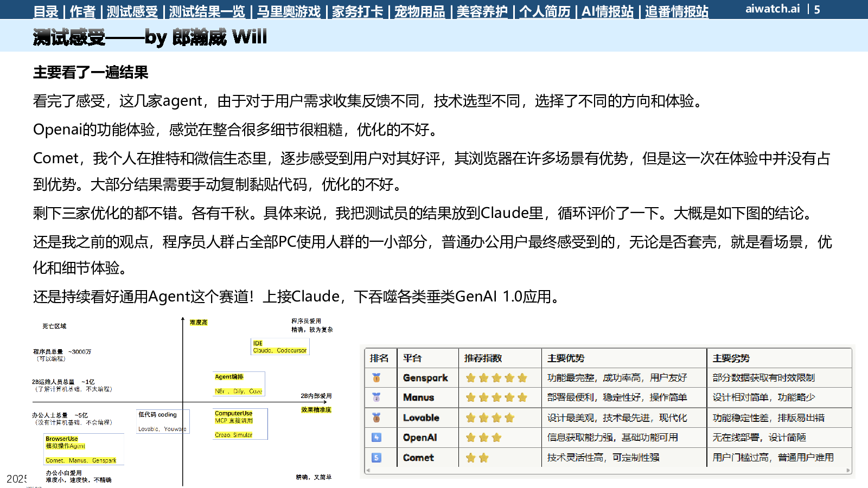Click the table scrollbar right arrow

coord(848,470)
